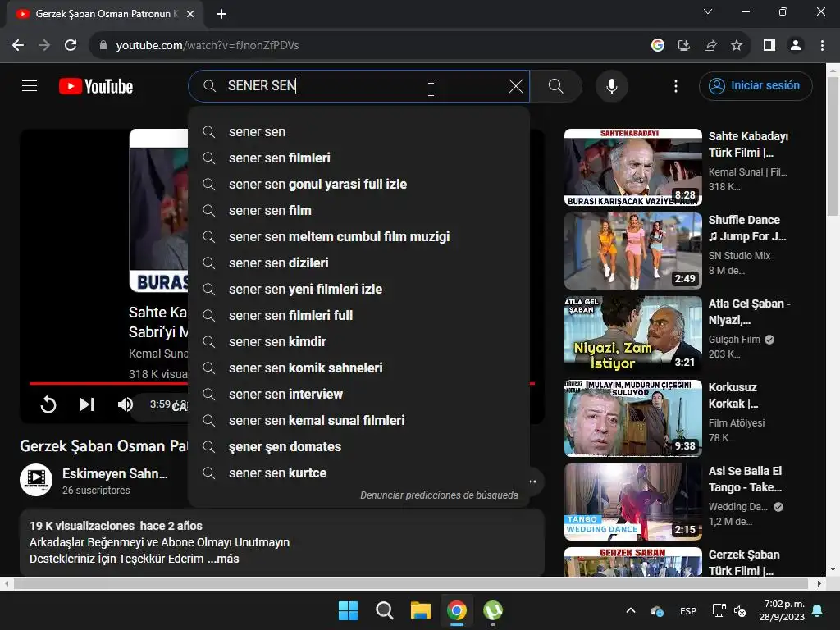Close the Gerzek Şaban browser tab
Screen dimensions: 840x630
[x=190, y=14]
